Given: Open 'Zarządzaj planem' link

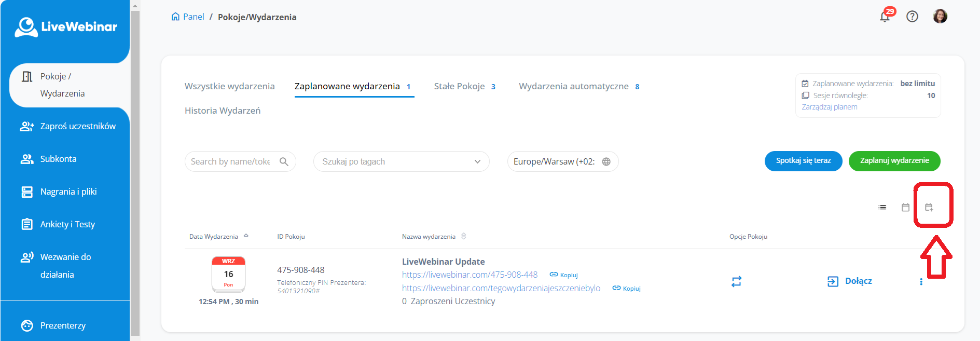Looking at the screenshot, I should [829, 107].
